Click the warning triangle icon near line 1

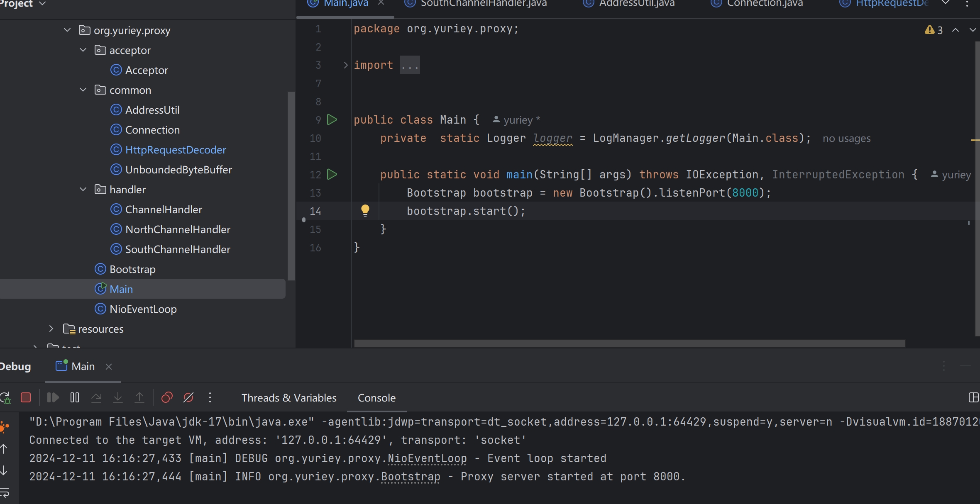point(929,29)
